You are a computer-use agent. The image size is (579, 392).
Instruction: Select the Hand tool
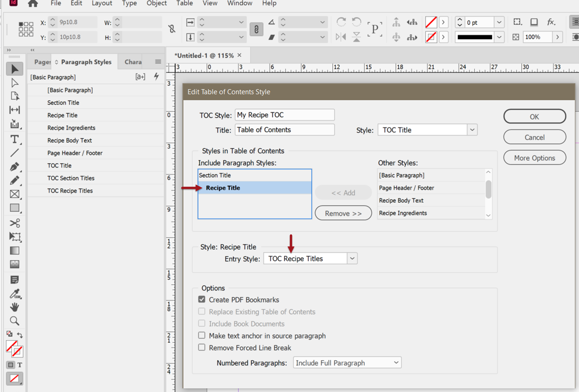coord(15,307)
